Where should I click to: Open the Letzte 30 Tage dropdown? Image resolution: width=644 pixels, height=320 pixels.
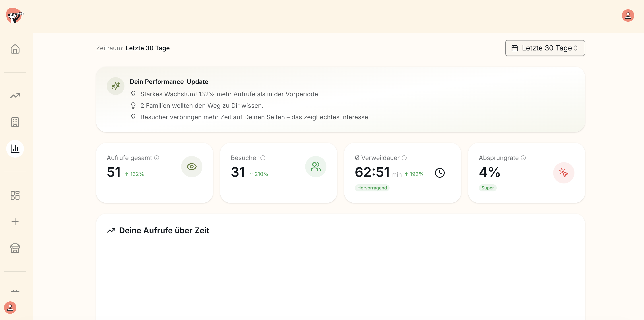tap(545, 48)
